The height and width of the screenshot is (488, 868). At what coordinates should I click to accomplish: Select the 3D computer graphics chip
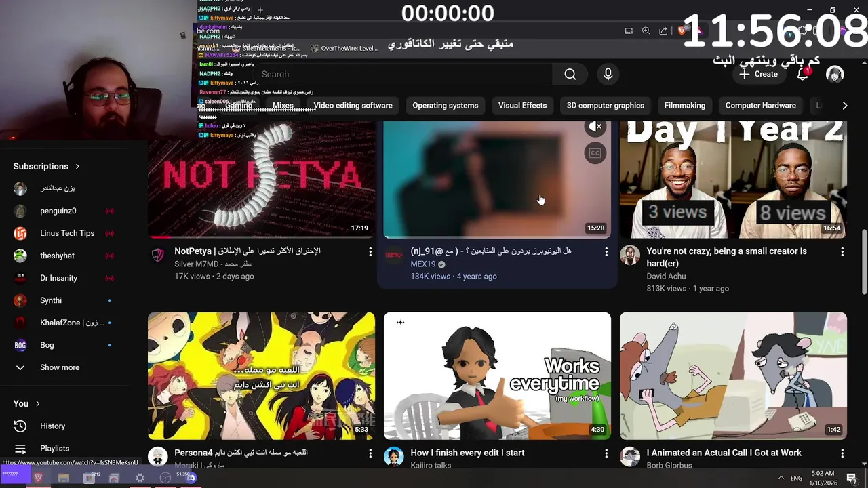pyautogui.click(x=606, y=106)
